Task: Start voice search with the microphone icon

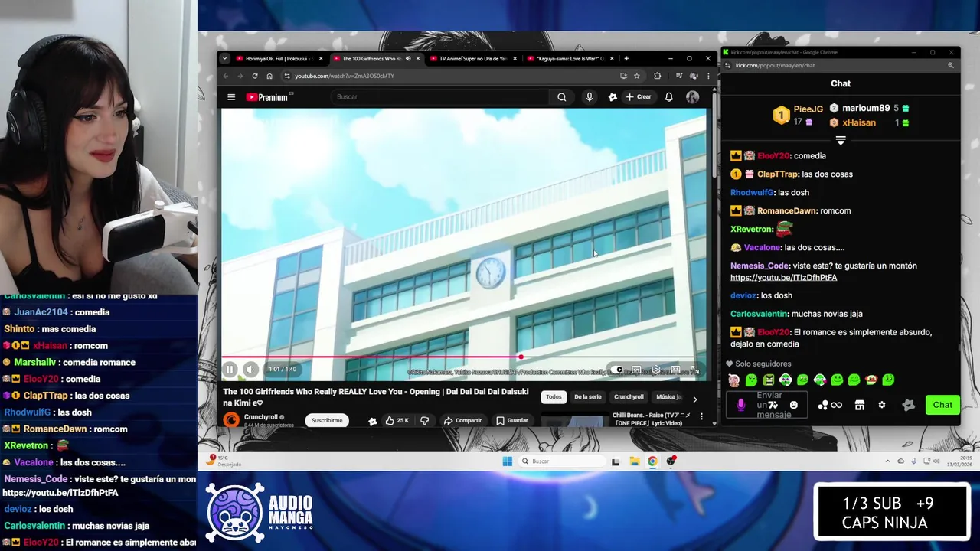Action: point(589,97)
